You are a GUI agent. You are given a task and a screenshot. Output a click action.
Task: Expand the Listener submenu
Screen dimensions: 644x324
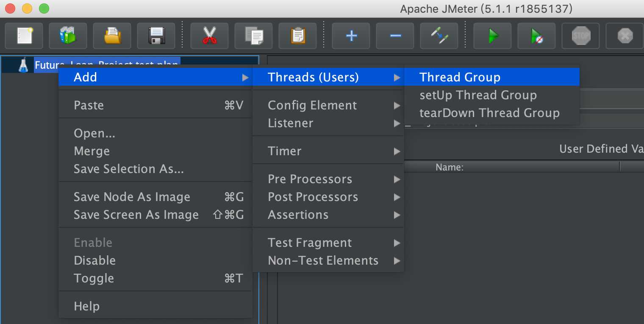(328, 123)
